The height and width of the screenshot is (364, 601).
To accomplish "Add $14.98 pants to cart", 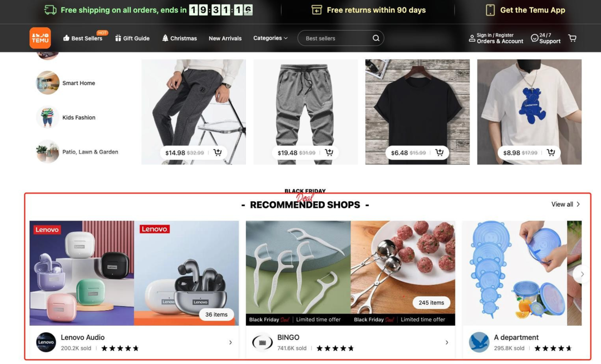I will (x=218, y=152).
